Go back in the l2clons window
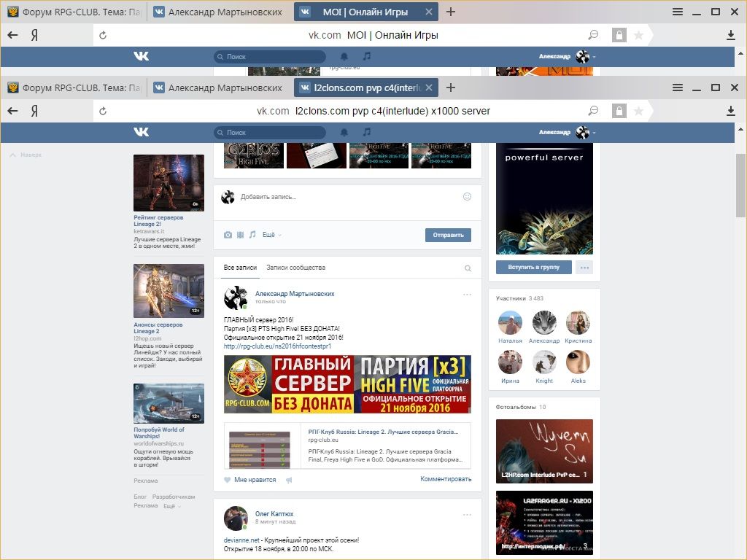 [x=13, y=111]
